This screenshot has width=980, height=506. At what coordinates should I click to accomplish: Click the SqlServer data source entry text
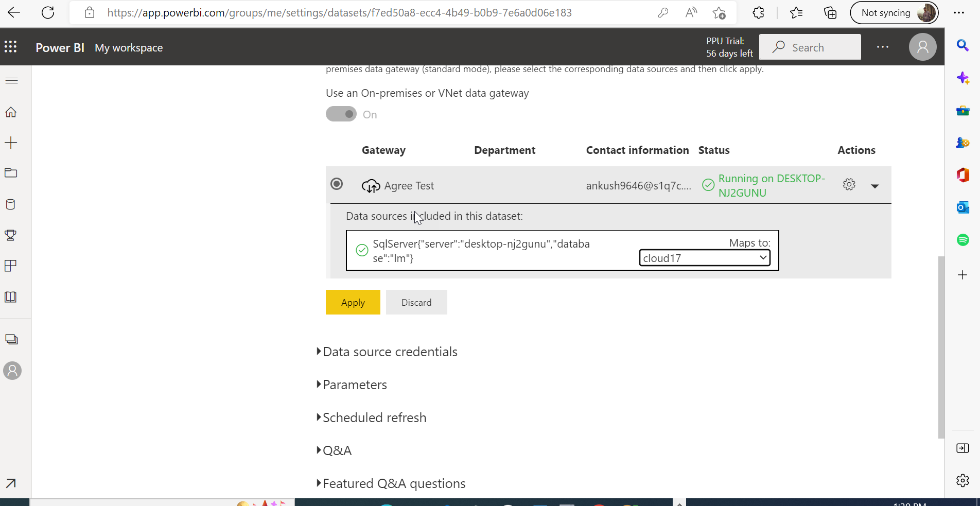coord(481,251)
